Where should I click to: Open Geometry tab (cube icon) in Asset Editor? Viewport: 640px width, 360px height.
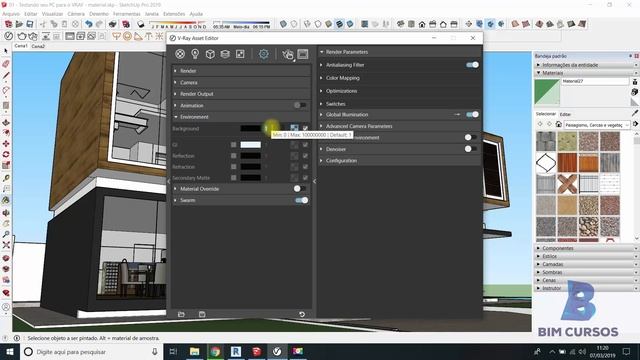click(x=210, y=54)
